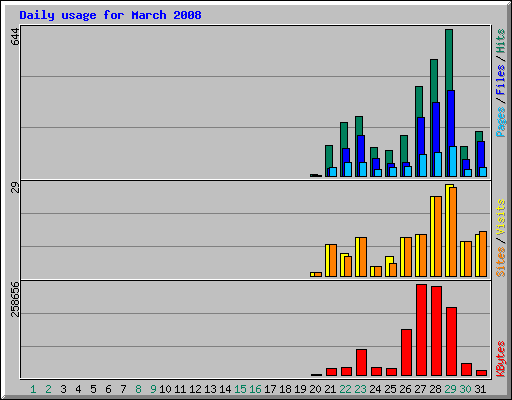This screenshot has height=400, width=512.
Task: Click day 14 on the date axis
Action: 225,389
